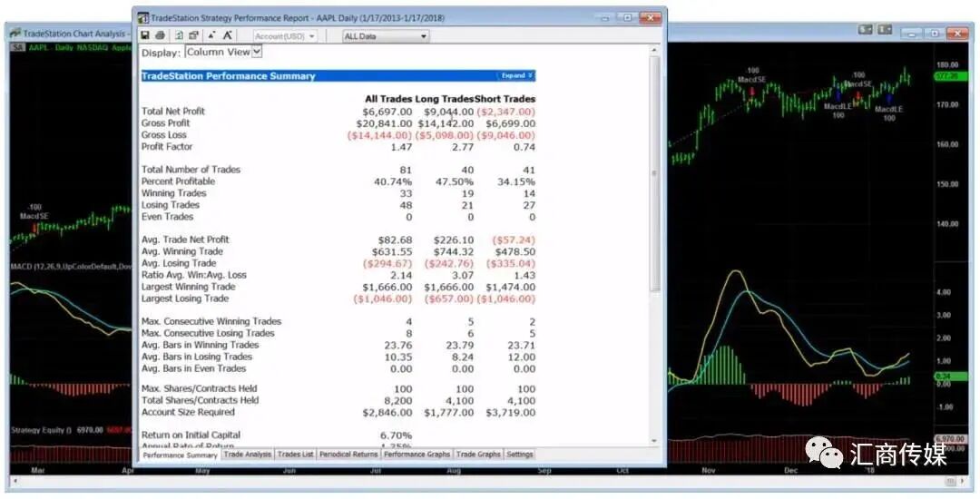Switch to the Performance Summary tab
Viewport: 980px width, 499px height.
point(180,455)
